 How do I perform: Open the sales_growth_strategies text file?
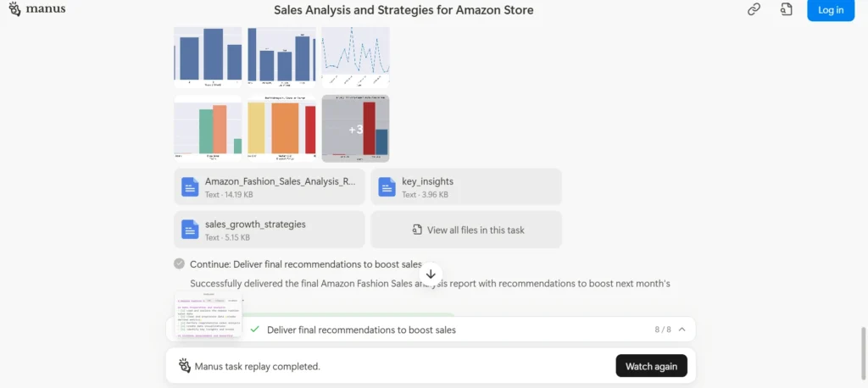tap(269, 229)
